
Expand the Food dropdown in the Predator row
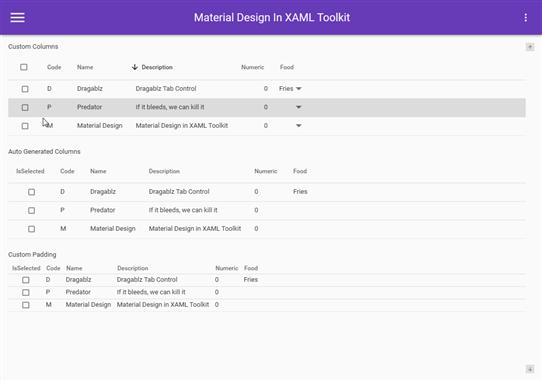[x=298, y=107]
